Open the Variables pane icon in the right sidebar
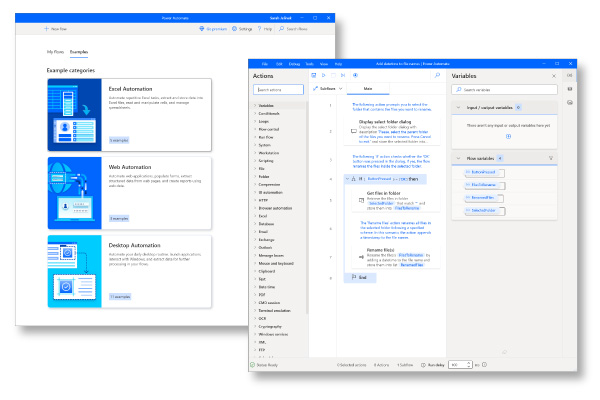 pos(570,75)
